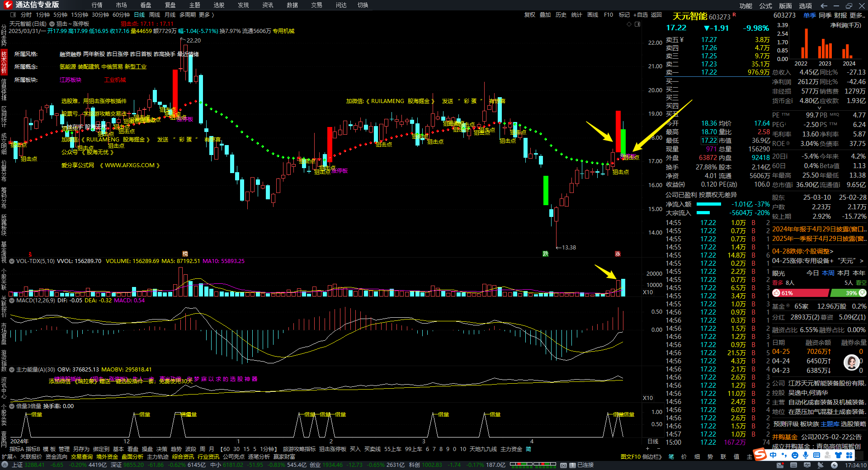868x470 pixels.
Task: Open the 04-28跌停:个股调整 news link
Action: click(x=802, y=251)
